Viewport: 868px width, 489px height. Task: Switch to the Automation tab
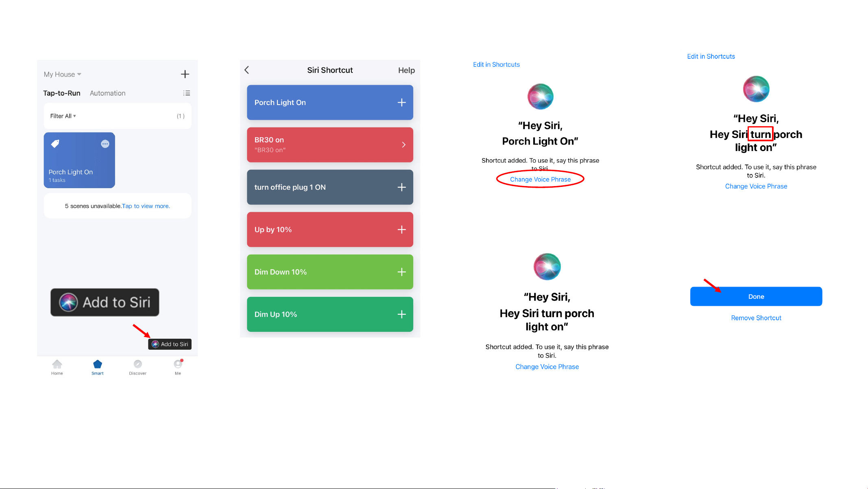pyautogui.click(x=107, y=93)
